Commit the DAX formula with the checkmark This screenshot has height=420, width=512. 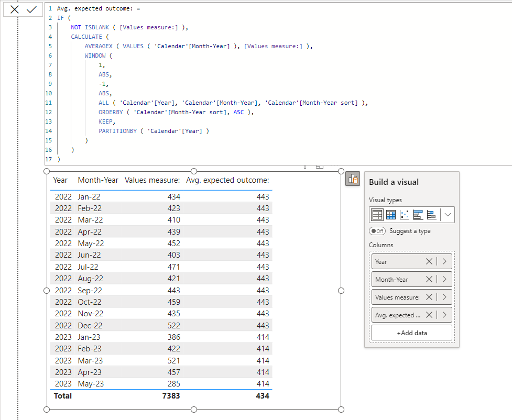tap(31, 9)
